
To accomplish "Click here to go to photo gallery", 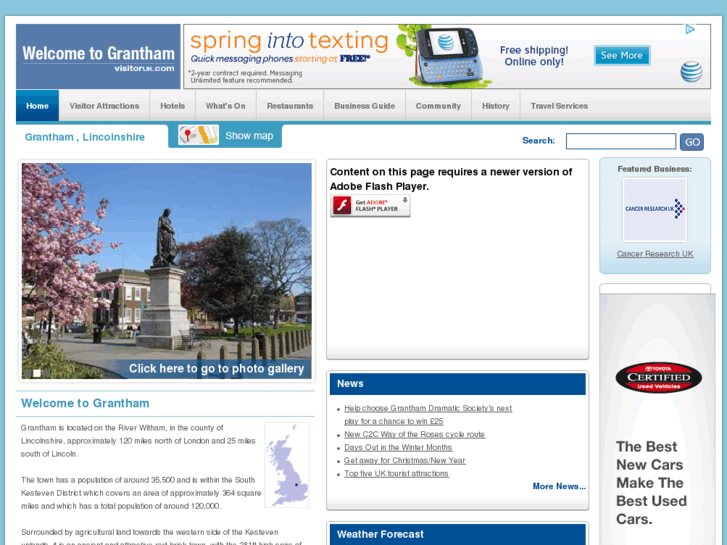I will click(216, 369).
